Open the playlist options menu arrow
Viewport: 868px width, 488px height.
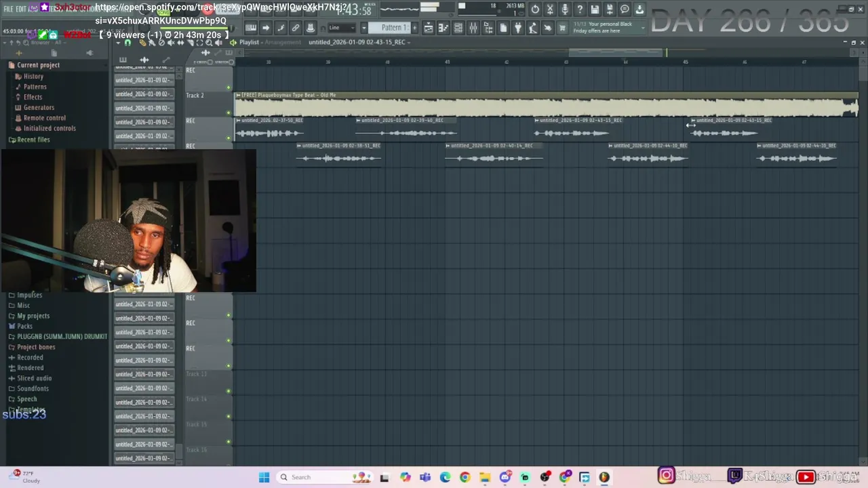(117, 42)
